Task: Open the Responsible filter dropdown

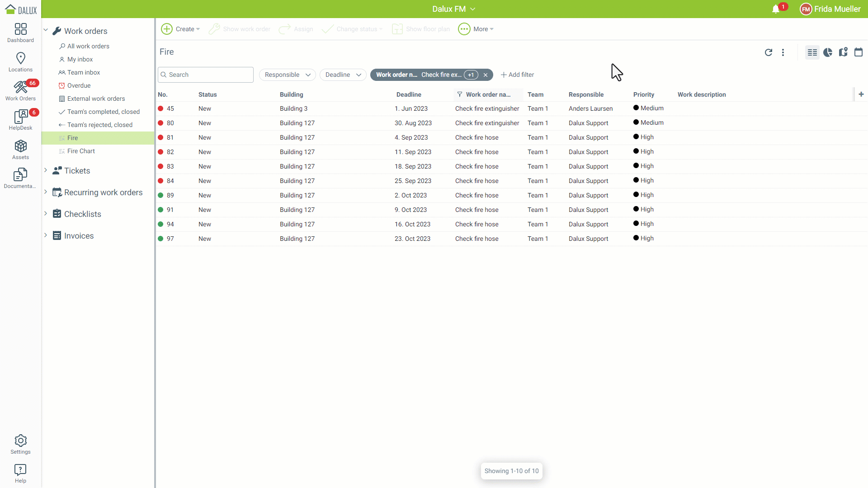Action: (287, 75)
